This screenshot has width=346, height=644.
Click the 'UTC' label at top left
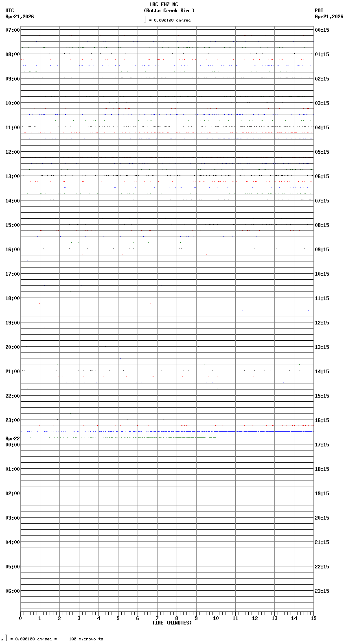(x=10, y=11)
